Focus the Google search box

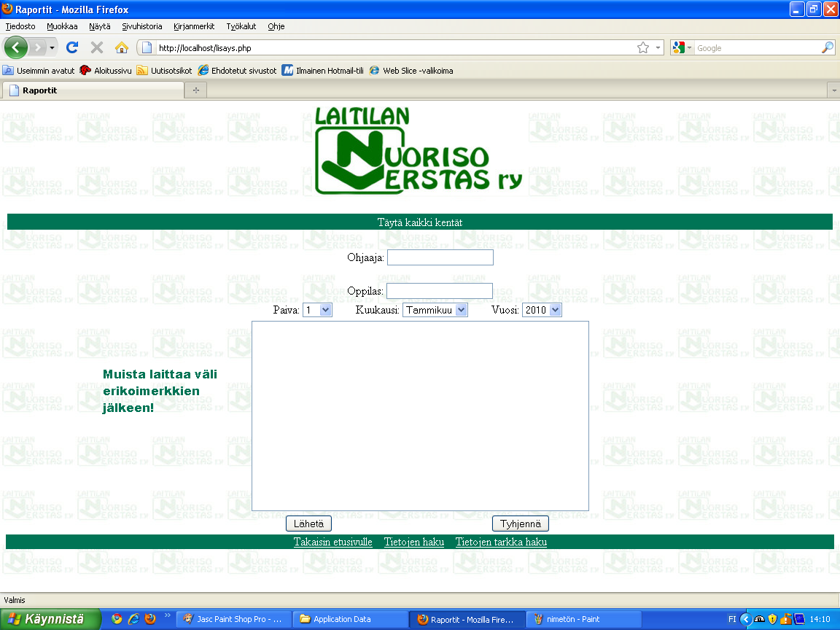pyautogui.click(x=758, y=47)
